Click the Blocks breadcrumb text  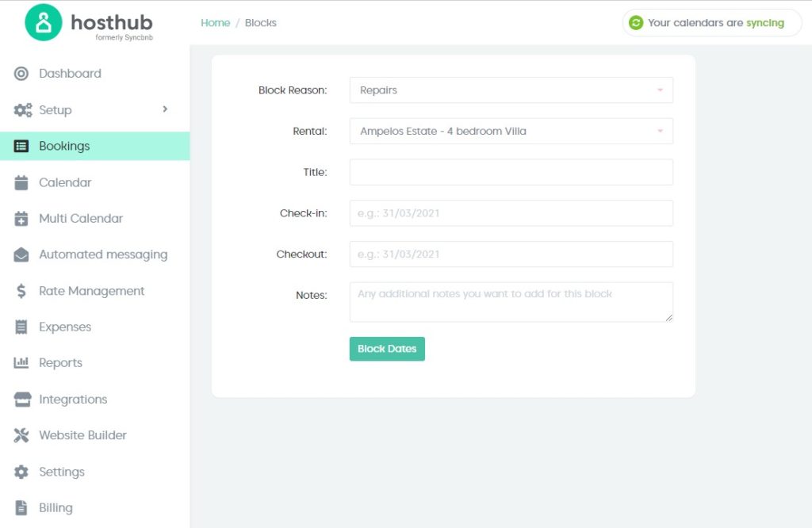(x=260, y=23)
